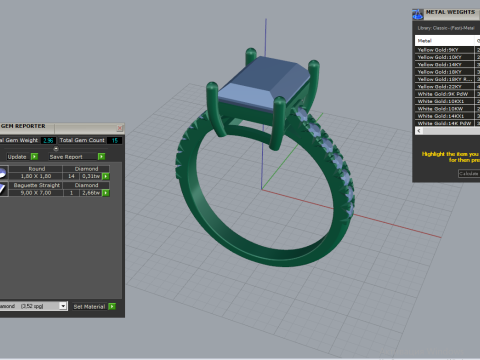Click the Round shape cell
Viewport: 480px width, 360px height.
[x=36, y=169]
